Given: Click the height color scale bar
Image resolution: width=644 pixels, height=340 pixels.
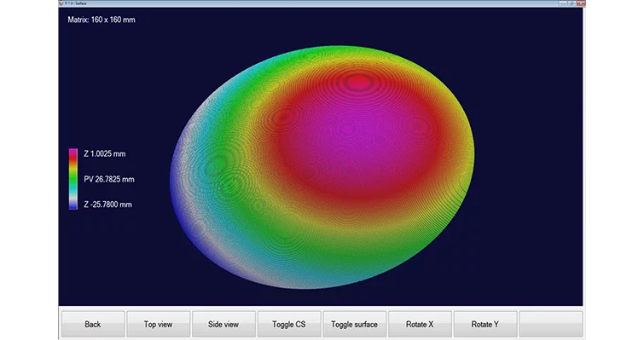Looking at the screenshot, I should pos(73,179).
